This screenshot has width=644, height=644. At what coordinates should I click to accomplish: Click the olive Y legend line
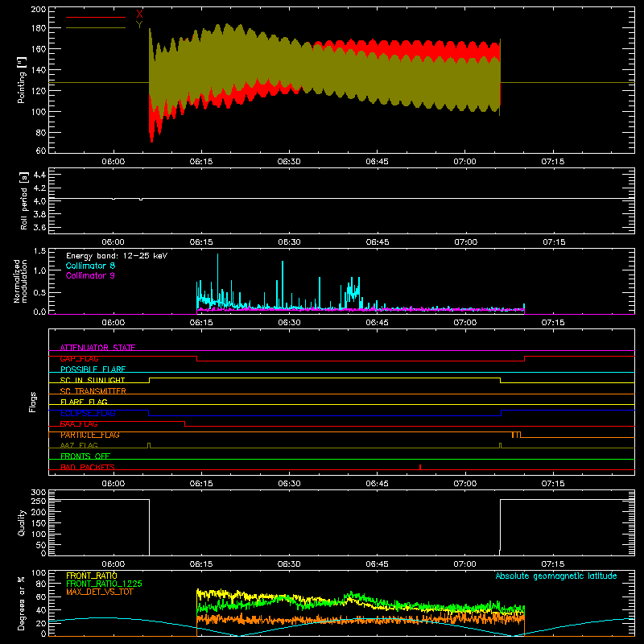[x=96, y=28]
